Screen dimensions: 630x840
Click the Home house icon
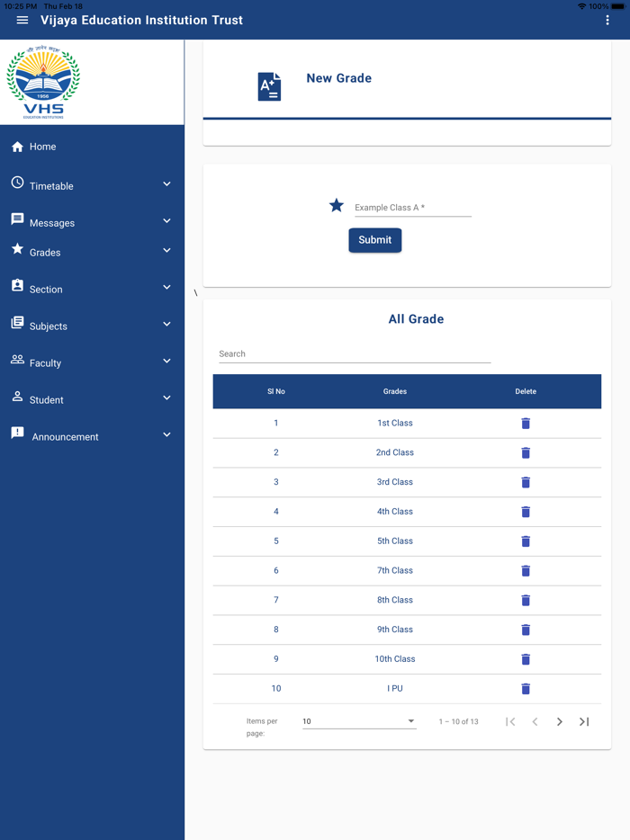(17, 147)
